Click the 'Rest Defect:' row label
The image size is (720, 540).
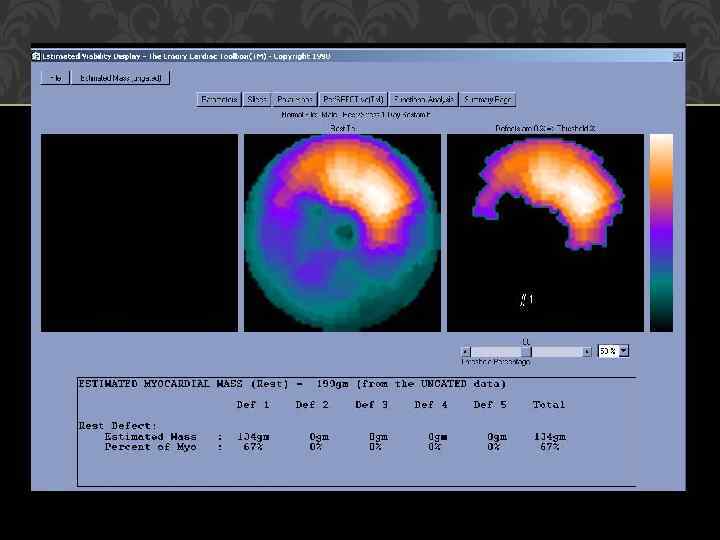[x=118, y=426]
